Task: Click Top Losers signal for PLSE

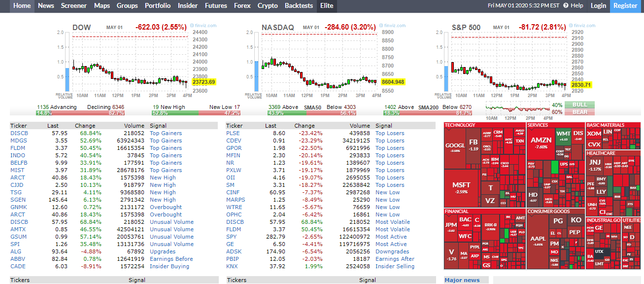Action: coord(390,133)
